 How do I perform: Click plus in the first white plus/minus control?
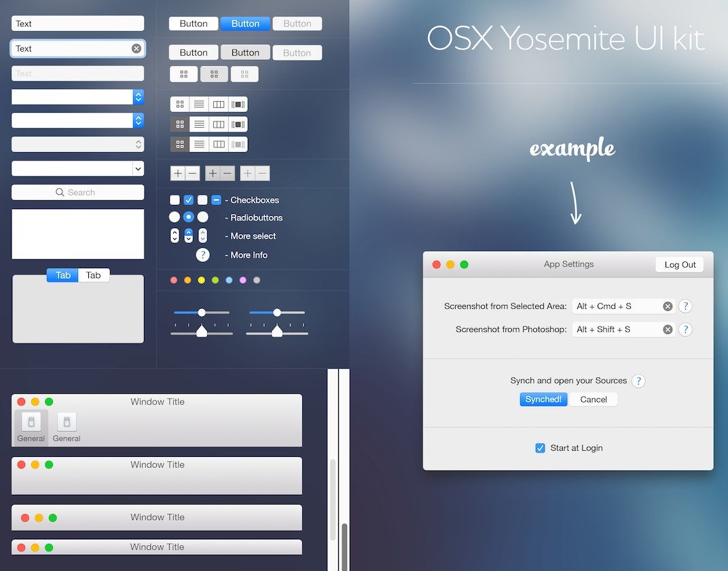pos(178,174)
